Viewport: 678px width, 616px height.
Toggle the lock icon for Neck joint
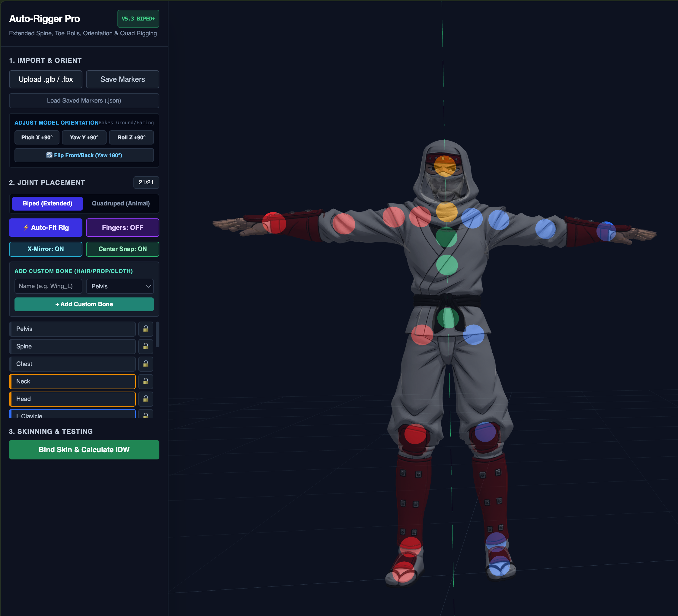pyautogui.click(x=146, y=381)
